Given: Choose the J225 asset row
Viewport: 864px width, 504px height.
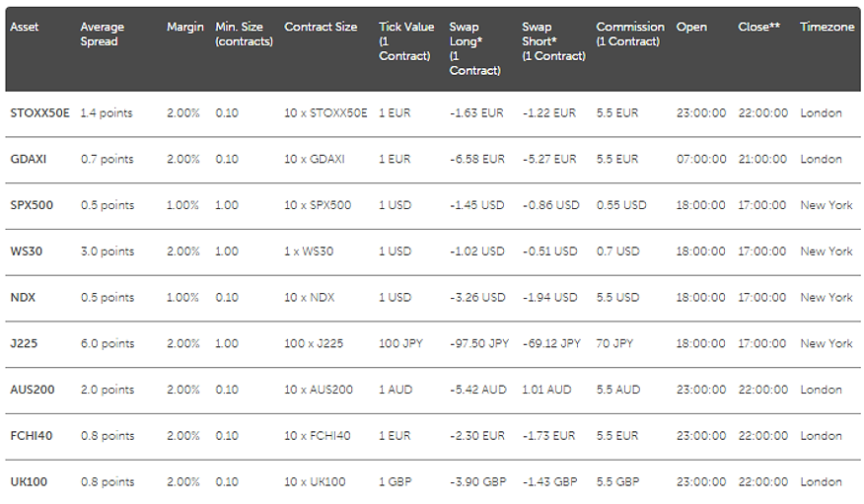Looking at the screenshot, I should tap(24, 344).
